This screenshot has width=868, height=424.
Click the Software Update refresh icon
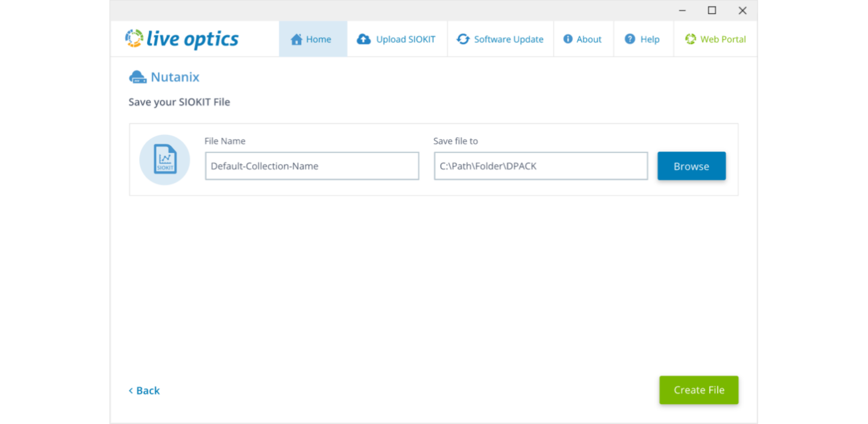463,39
